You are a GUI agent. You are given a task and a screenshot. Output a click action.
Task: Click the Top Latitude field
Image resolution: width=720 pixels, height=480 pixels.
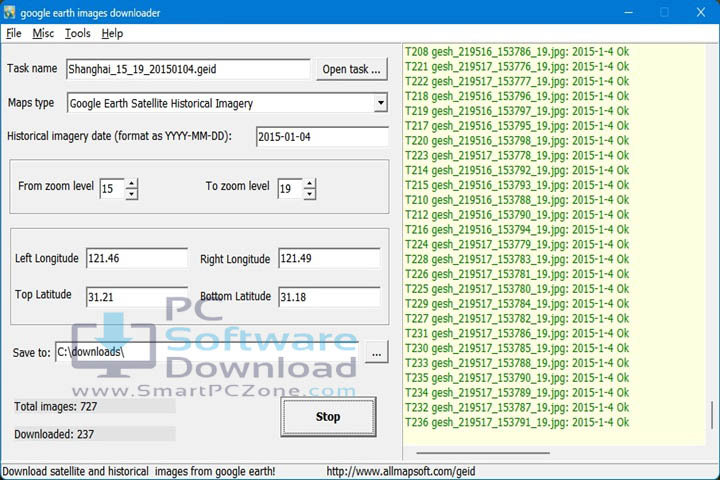137,297
